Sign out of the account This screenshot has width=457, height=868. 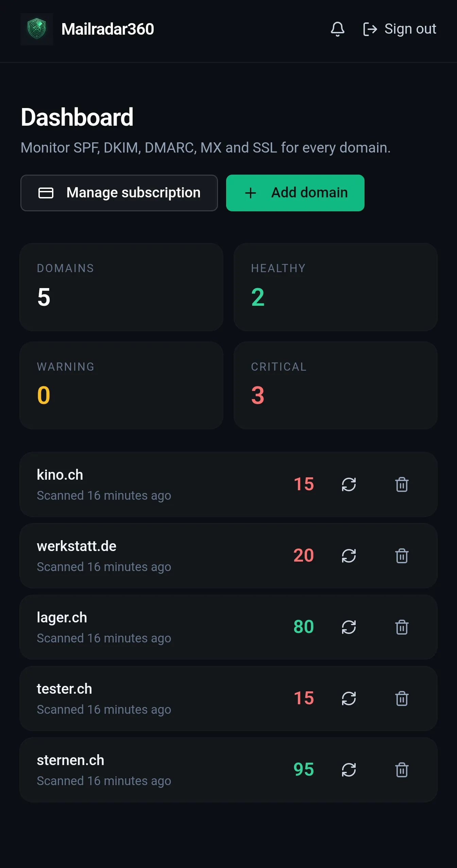coord(400,29)
